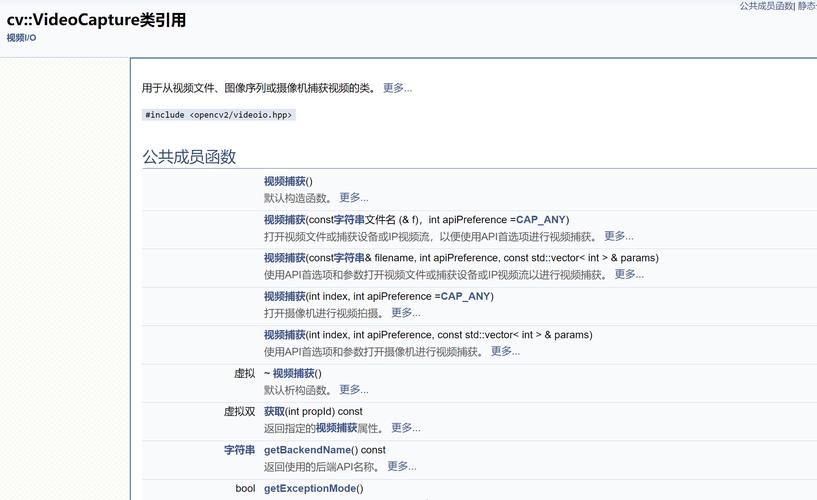Click the bool return type beside getExceptionMode

coord(245,489)
